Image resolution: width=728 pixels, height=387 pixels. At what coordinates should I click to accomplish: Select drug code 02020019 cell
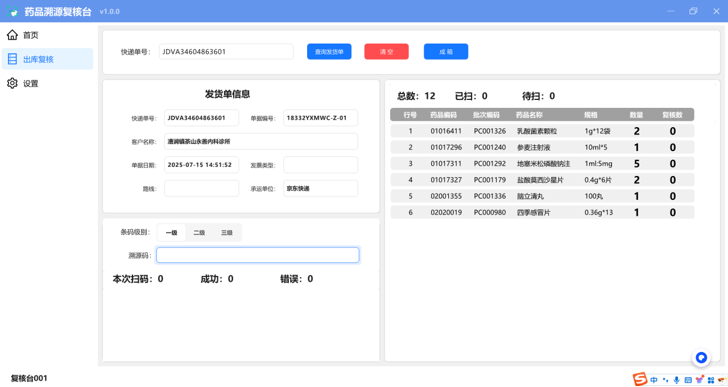[446, 213]
